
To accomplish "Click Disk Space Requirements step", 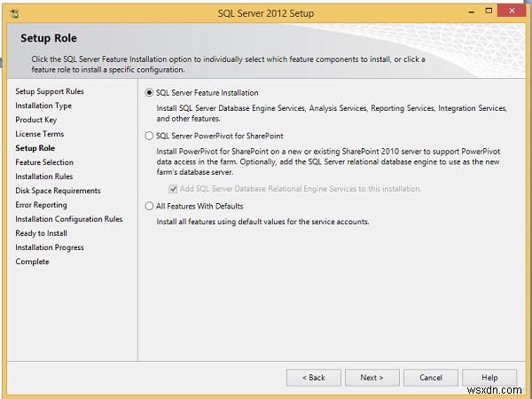I will click(58, 191).
